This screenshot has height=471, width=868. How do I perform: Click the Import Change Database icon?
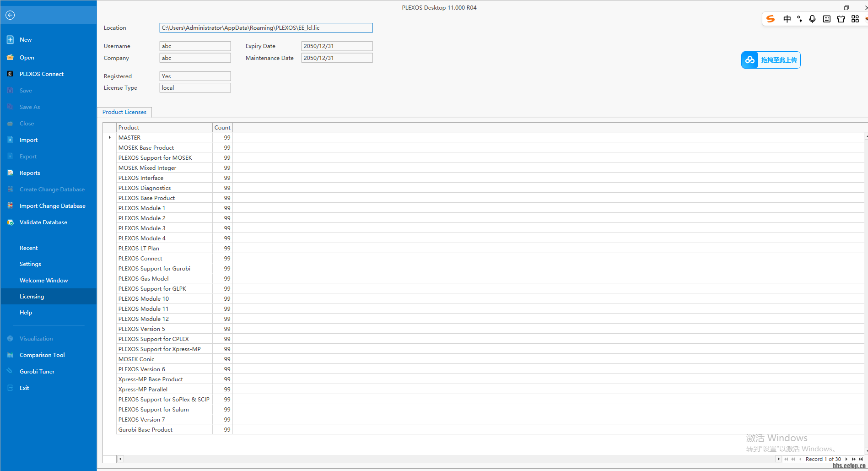pos(10,206)
